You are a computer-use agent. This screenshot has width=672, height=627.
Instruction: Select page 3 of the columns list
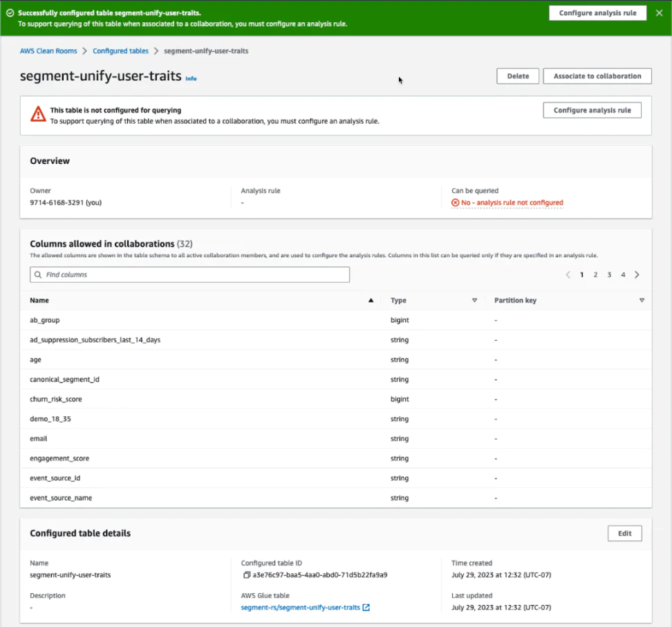coord(609,274)
